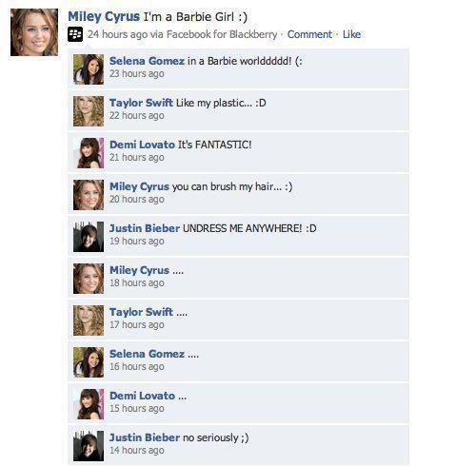The image size is (476, 466).
Task: Open the post author's name link at top
Action: [104, 16]
